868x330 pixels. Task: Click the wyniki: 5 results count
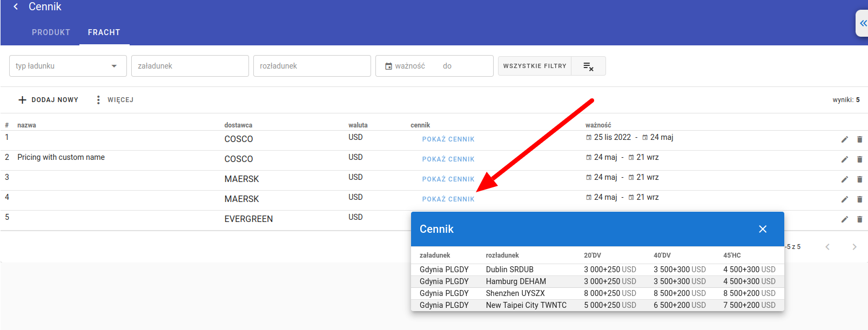tap(846, 100)
